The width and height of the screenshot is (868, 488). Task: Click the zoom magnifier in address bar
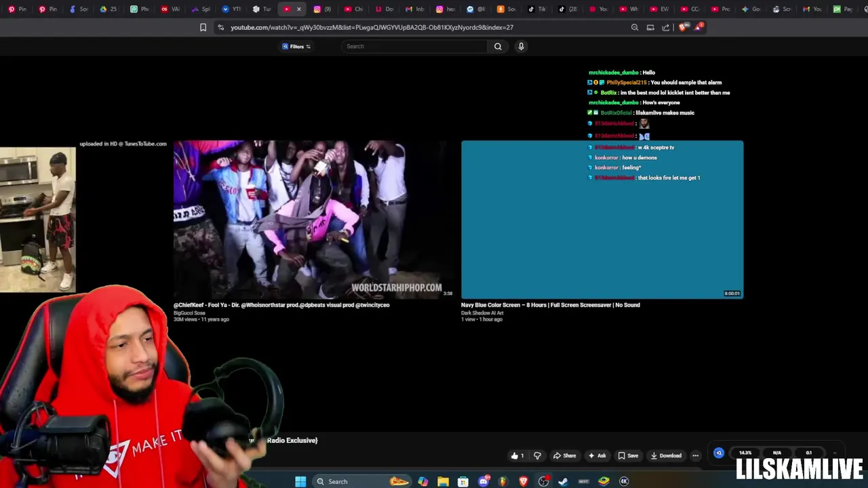pyautogui.click(x=635, y=27)
